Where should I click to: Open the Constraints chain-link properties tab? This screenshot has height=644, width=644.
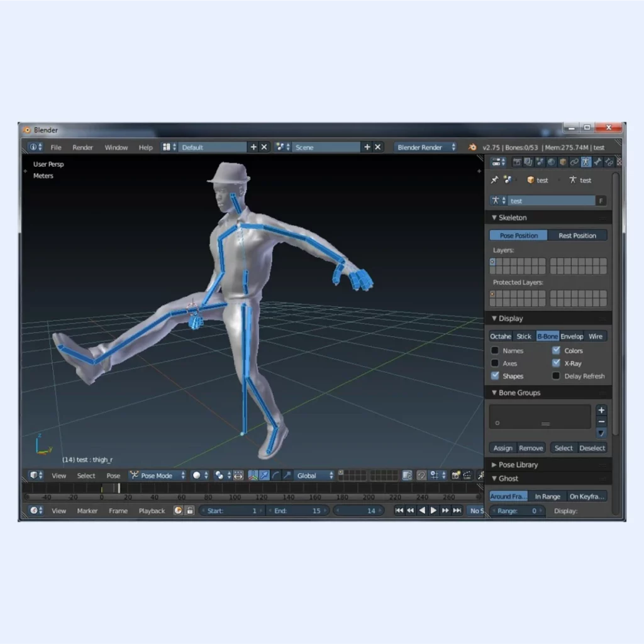coord(574,162)
